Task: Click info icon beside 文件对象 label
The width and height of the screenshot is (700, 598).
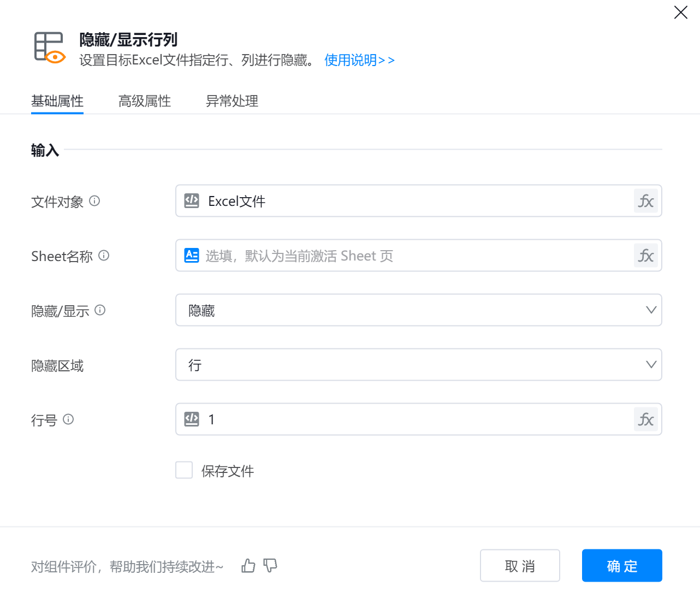Action: (94, 201)
